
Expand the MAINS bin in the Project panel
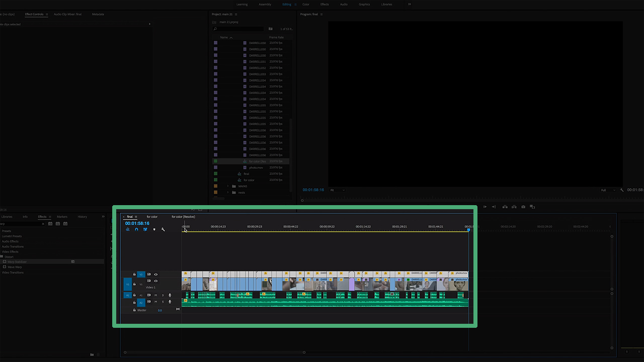point(227,186)
